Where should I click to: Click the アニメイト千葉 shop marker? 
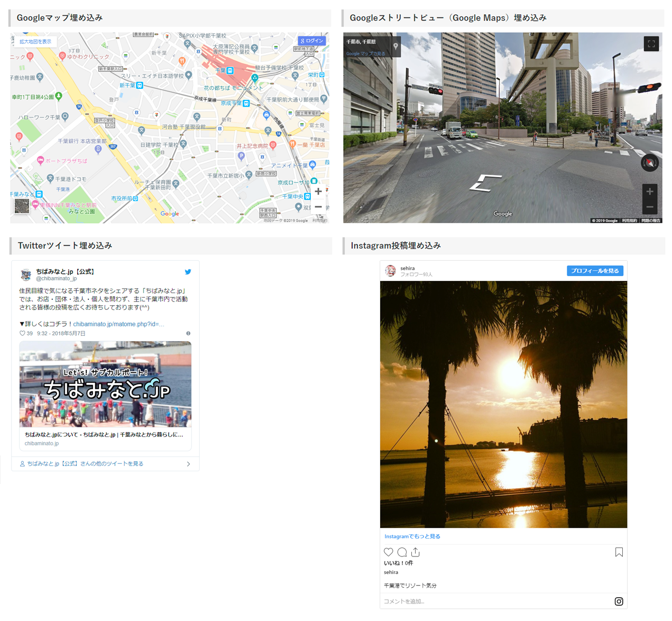pos(312,165)
